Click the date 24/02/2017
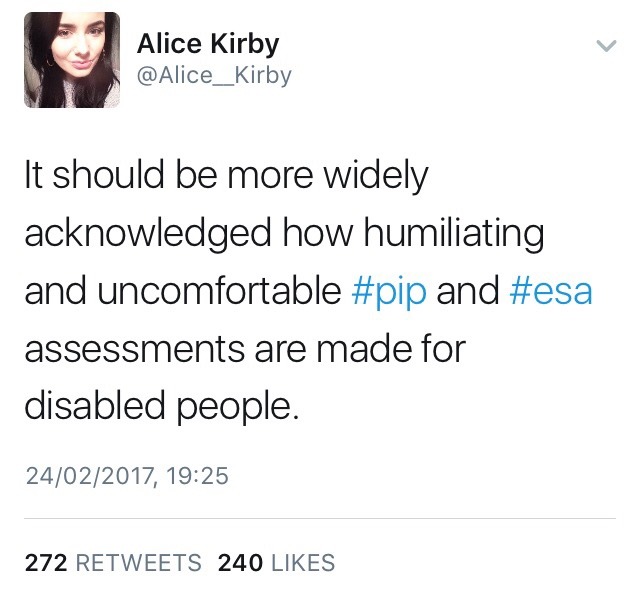This screenshot has width=640, height=596. [x=88, y=476]
